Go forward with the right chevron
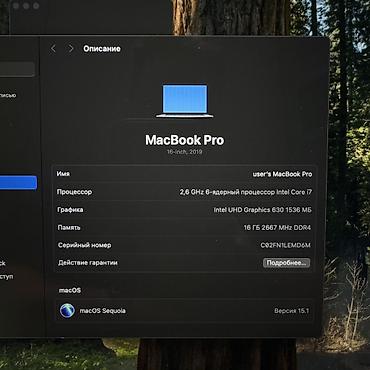This screenshot has height=370, width=370. [71, 49]
